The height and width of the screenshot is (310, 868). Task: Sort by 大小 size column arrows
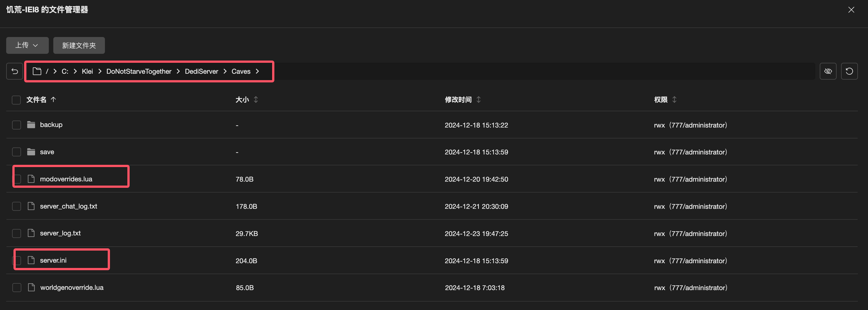pos(256,99)
